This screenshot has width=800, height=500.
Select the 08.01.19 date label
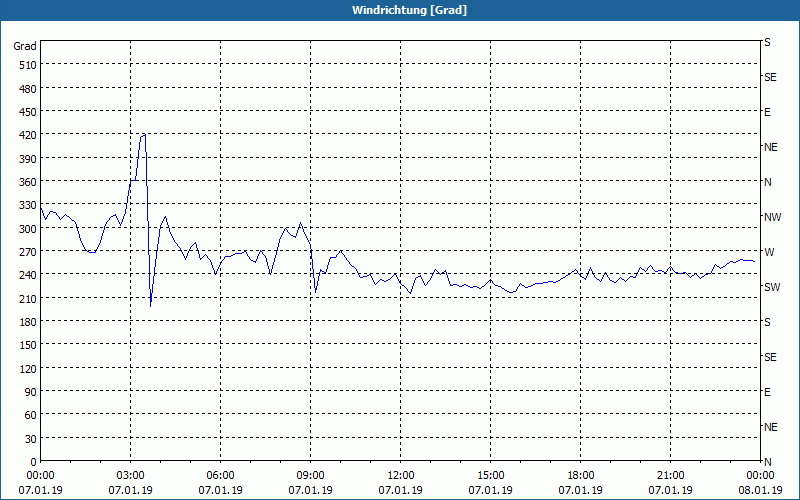(760, 490)
